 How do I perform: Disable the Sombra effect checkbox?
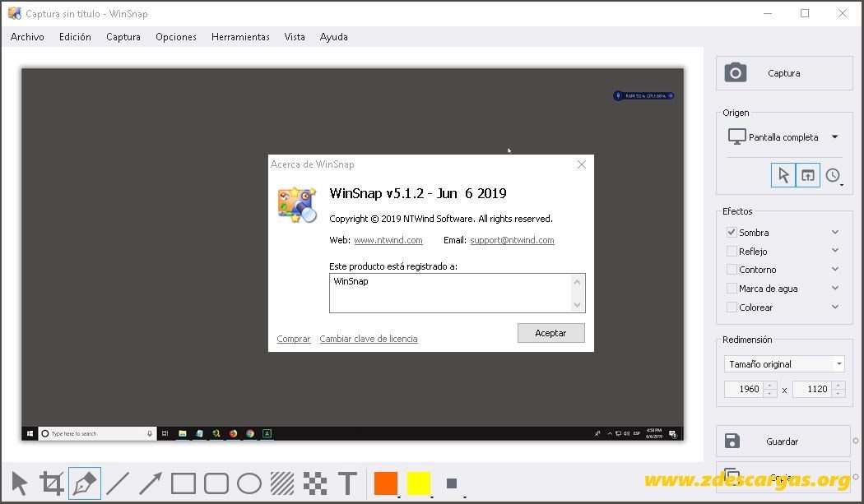click(732, 233)
